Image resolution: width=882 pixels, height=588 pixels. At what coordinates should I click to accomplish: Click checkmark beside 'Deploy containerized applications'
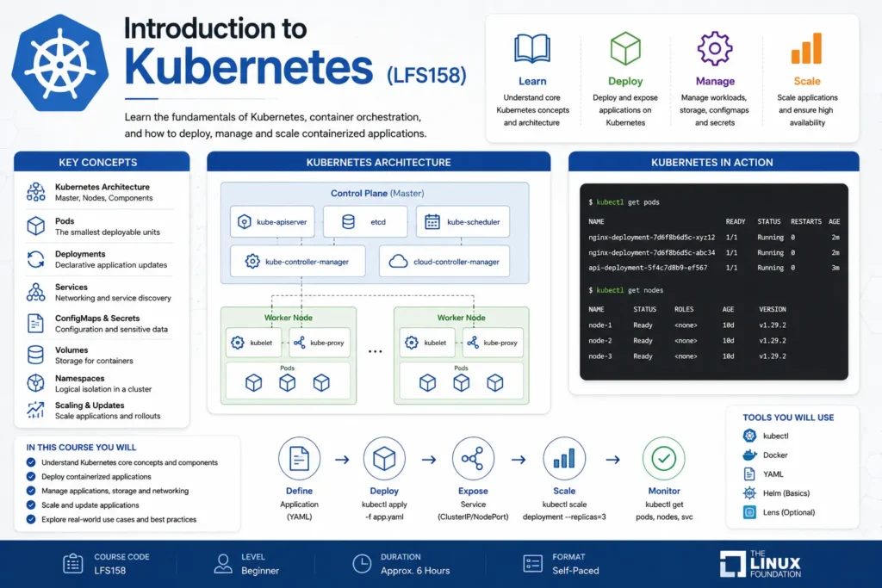pos(31,476)
